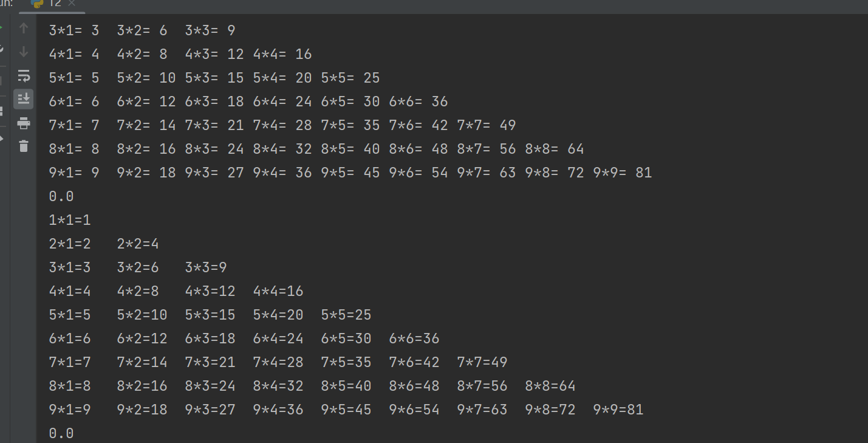Clear all console output with trash icon
The width and height of the screenshot is (868, 443).
[24, 146]
